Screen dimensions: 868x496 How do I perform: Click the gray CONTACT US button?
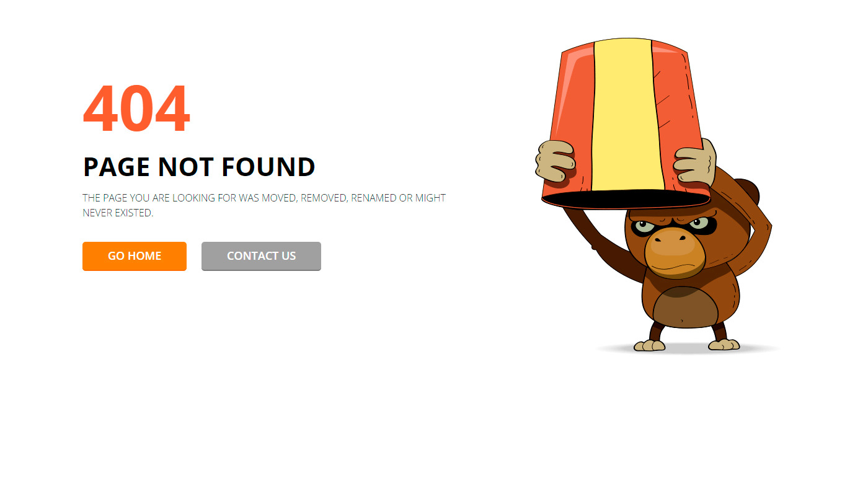tap(261, 256)
